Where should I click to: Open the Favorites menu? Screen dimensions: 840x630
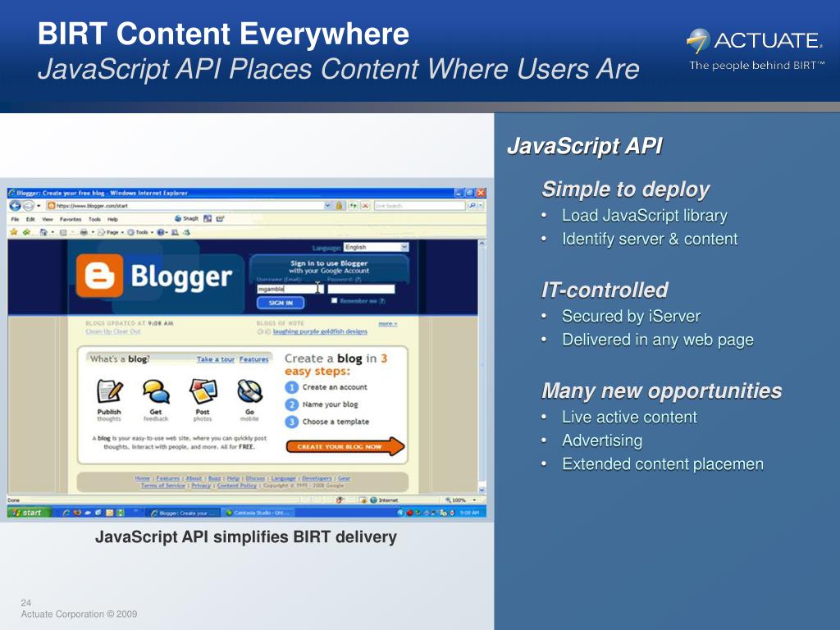click(71, 219)
